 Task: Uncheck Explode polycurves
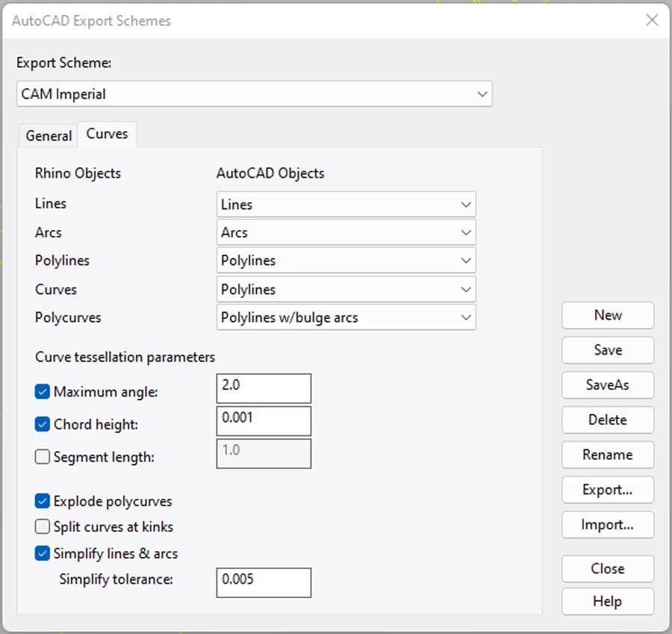(x=41, y=501)
